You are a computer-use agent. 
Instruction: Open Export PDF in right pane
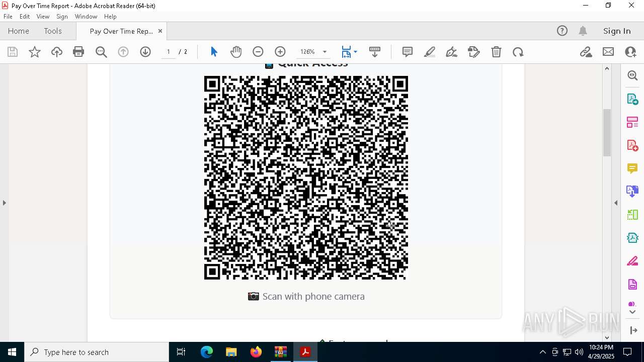coord(632,99)
